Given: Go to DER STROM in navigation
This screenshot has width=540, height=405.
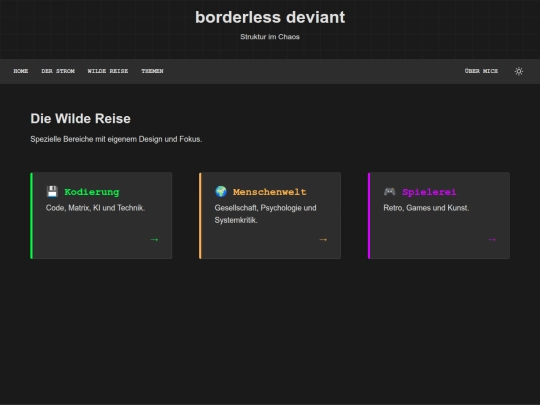Looking at the screenshot, I should pyautogui.click(x=58, y=71).
